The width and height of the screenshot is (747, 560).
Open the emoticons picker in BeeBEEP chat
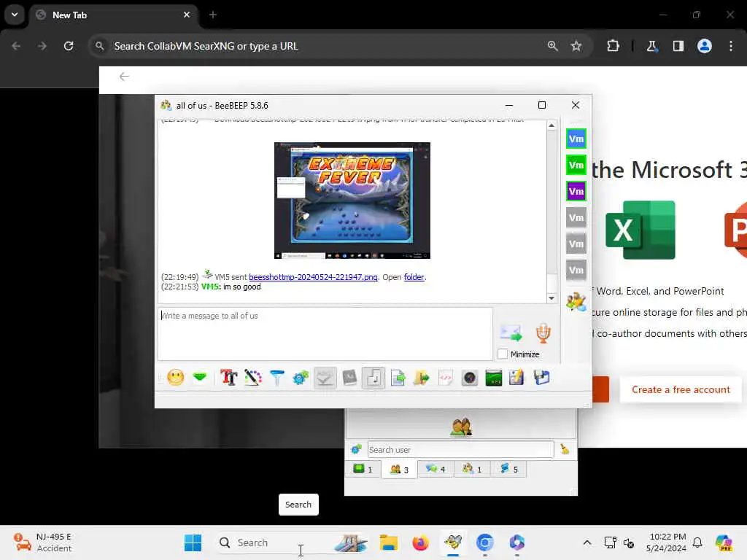tap(176, 378)
